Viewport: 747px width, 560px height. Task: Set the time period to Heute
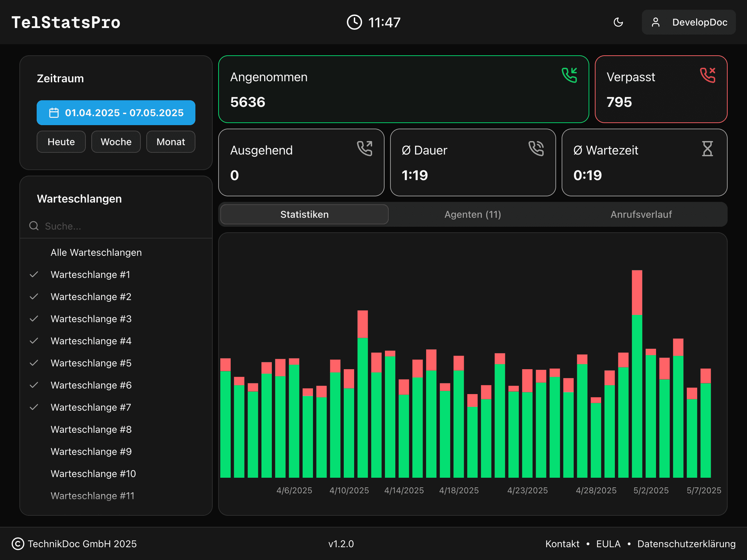pyautogui.click(x=61, y=142)
